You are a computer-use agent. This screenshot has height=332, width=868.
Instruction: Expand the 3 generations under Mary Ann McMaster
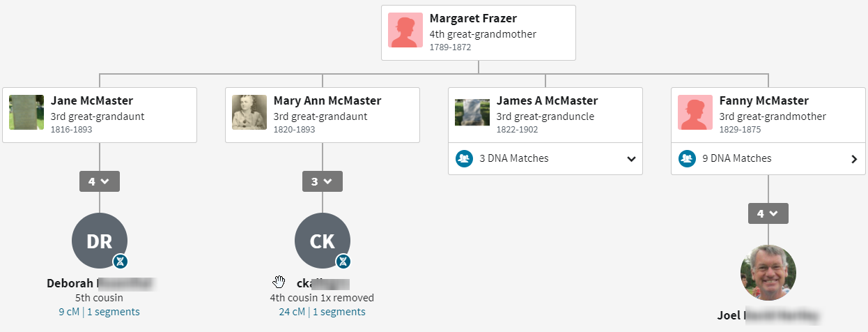tap(322, 181)
